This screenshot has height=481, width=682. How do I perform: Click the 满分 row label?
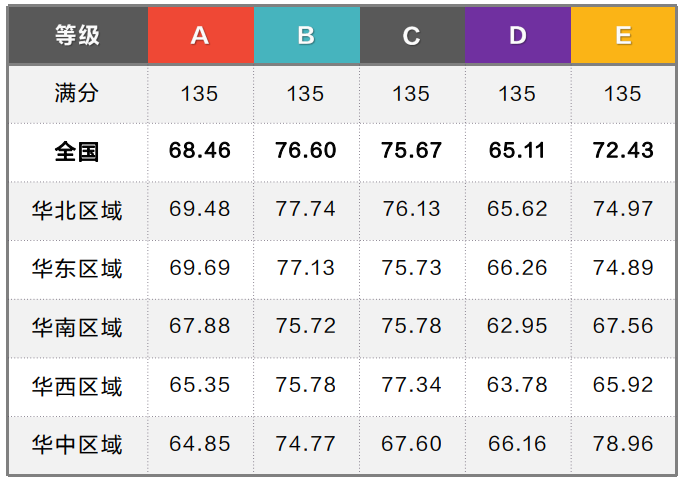click(77, 94)
